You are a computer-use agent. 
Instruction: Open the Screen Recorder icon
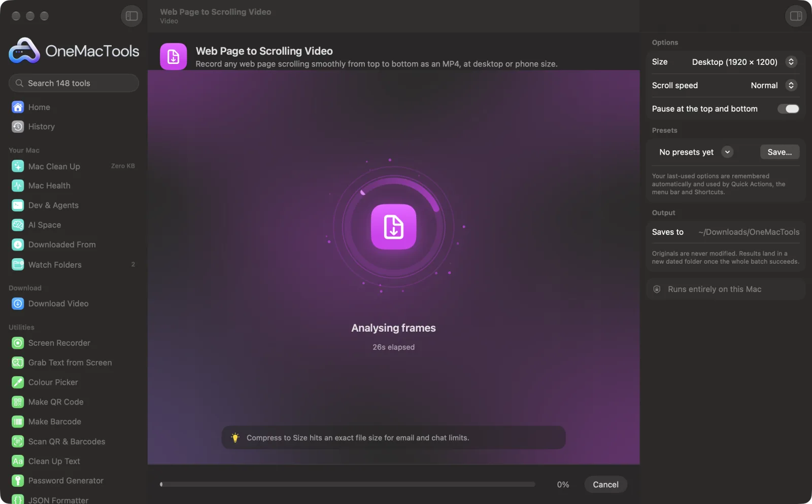[x=18, y=343]
